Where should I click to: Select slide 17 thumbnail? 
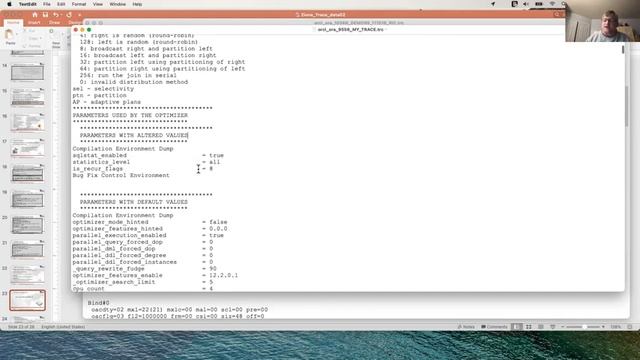pyautogui.click(x=27, y=148)
